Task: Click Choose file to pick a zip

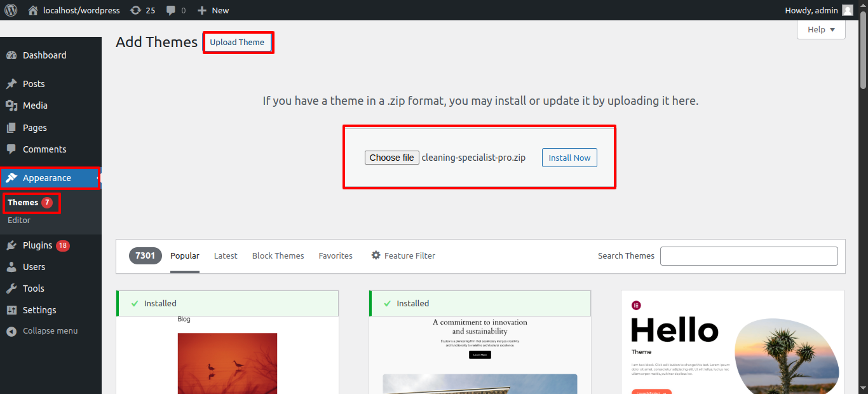Action: click(391, 158)
